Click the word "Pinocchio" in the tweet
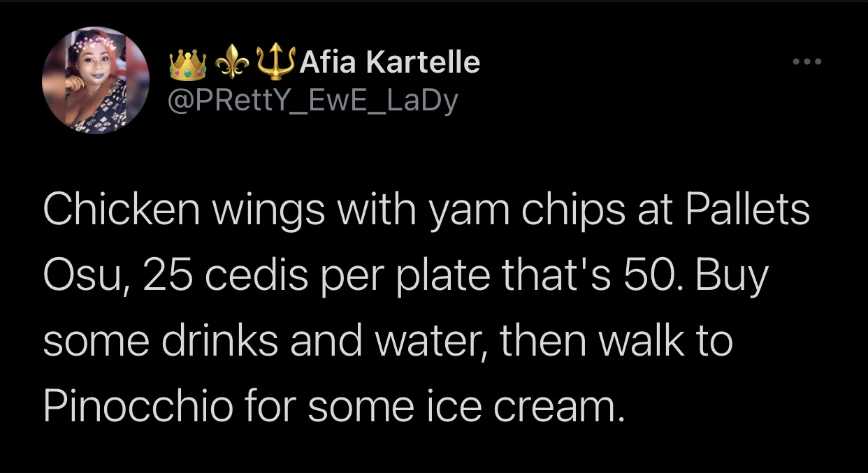 (138, 406)
